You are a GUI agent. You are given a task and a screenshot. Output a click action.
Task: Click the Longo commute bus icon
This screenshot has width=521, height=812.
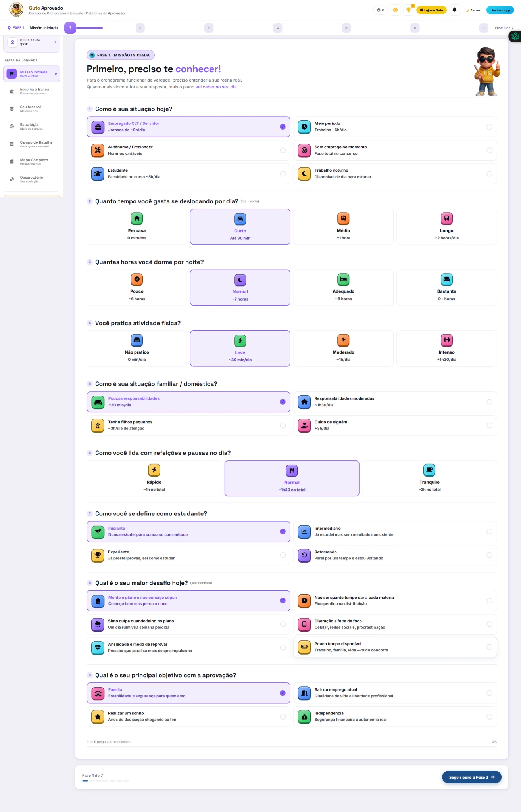[447, 218]
